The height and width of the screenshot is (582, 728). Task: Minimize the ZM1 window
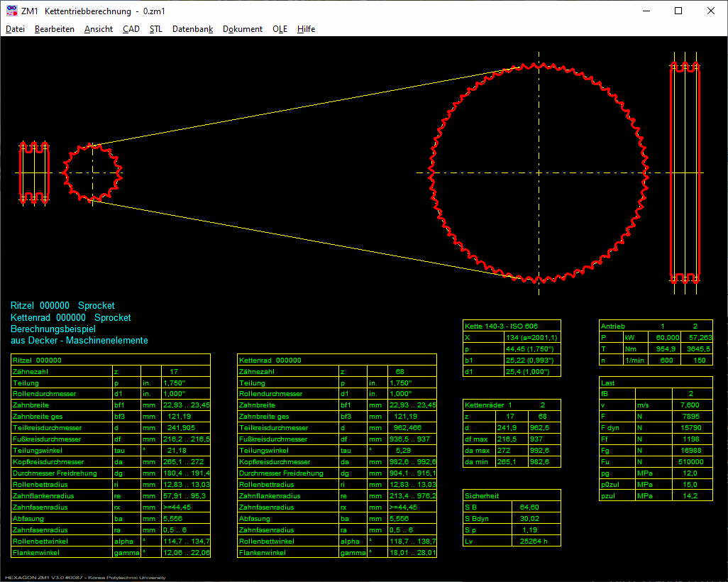pos(646,11)
